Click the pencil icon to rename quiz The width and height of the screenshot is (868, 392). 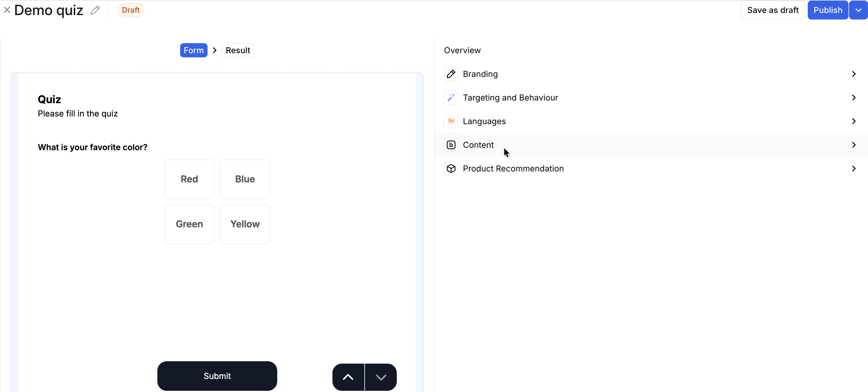point(95,10)
